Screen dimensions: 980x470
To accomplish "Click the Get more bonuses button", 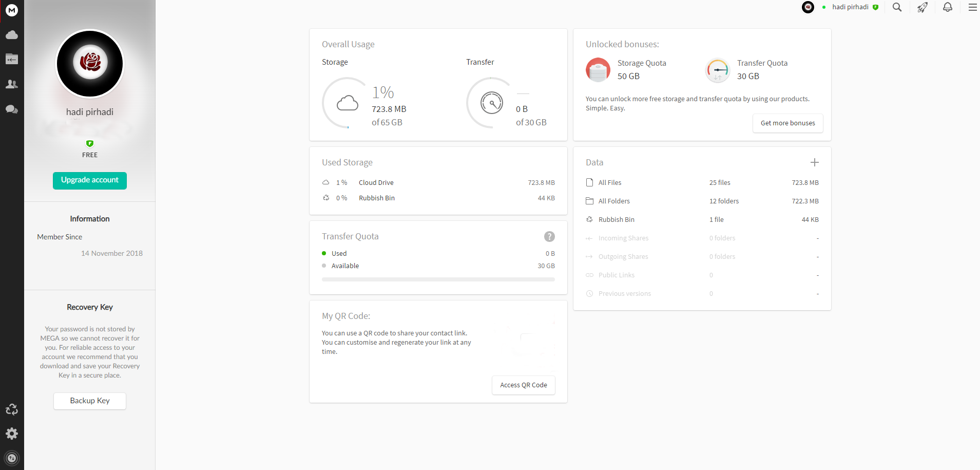I will click(x=788, y=123).
